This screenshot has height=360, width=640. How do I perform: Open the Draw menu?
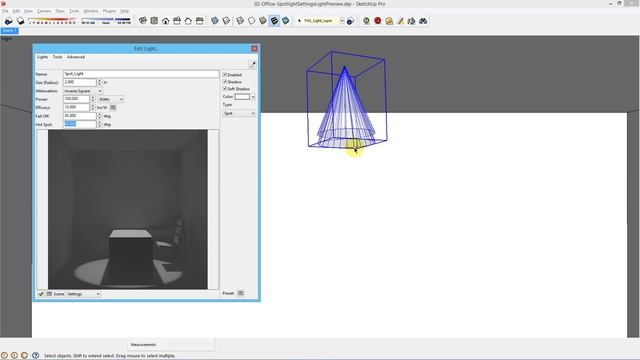60,11
